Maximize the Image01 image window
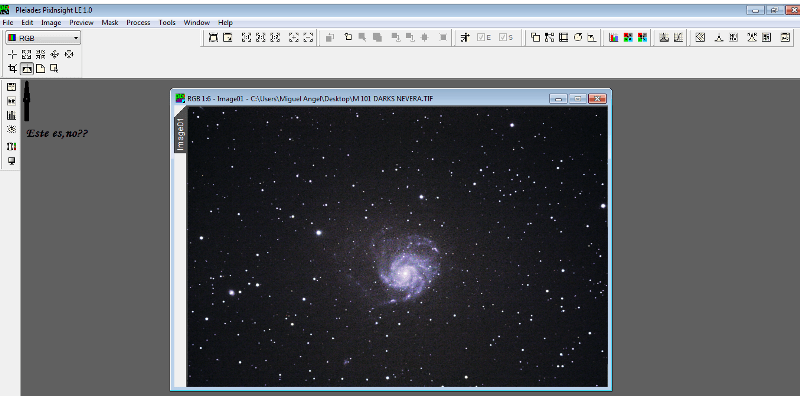Viewport: 800px width, 396px height. click(578, 98)
